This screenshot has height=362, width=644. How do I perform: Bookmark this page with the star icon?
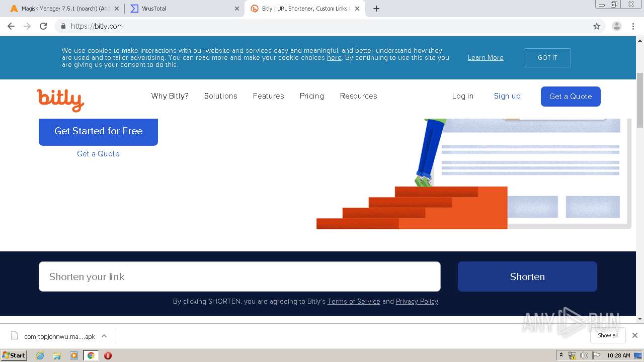pyautogui.click(x=597, y=26)
